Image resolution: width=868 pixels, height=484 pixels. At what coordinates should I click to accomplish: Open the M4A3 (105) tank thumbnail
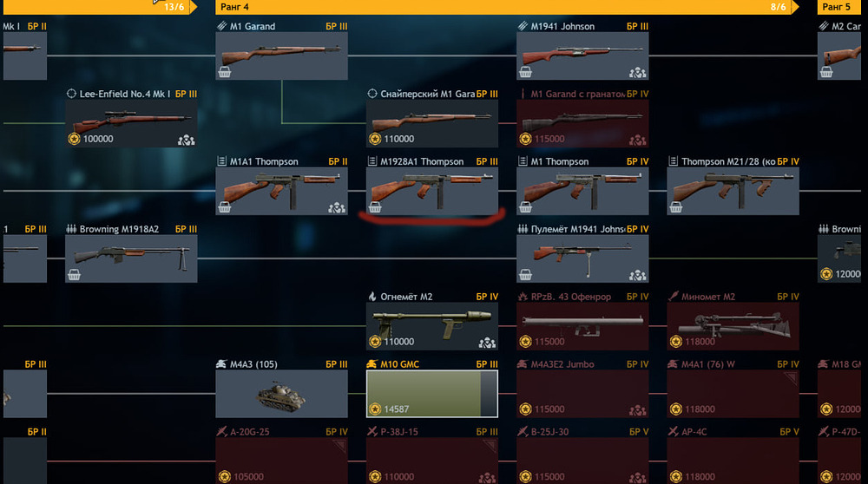pos(281,394)
